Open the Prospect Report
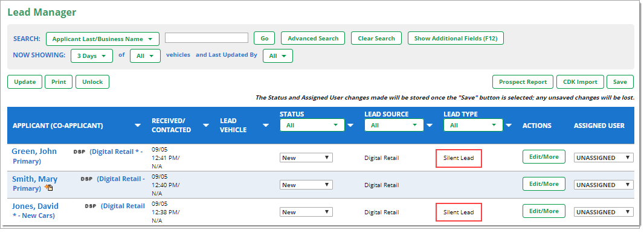 [x=523, y=81]
